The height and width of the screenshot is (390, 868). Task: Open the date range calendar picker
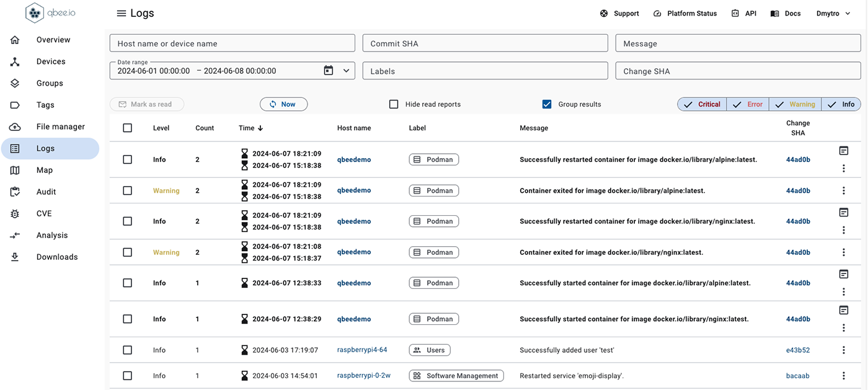tap(329, 71)
